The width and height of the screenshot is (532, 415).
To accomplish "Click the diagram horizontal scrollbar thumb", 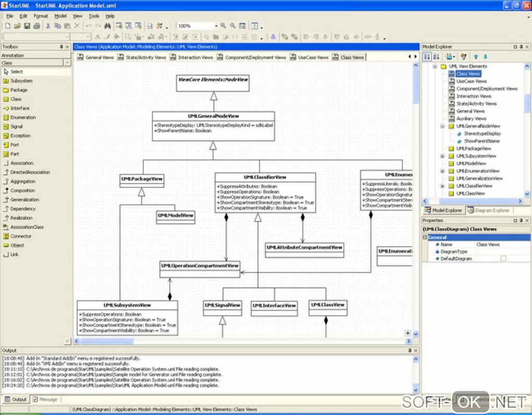I will click(x=107, y=341).
